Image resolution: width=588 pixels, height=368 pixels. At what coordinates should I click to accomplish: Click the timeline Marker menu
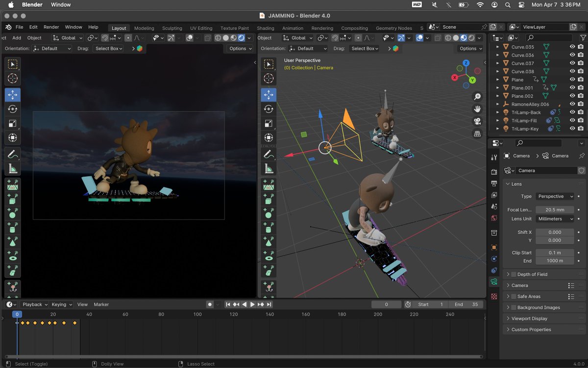click(101, 304)
